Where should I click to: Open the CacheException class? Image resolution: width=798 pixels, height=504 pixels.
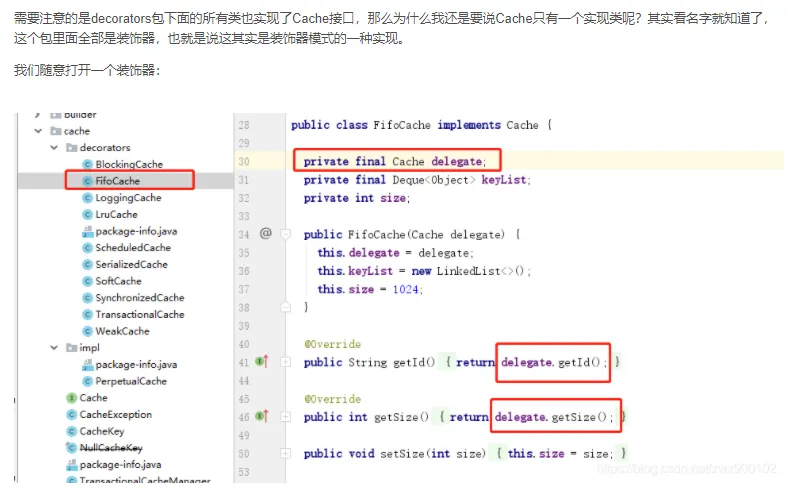click(116, 414)
